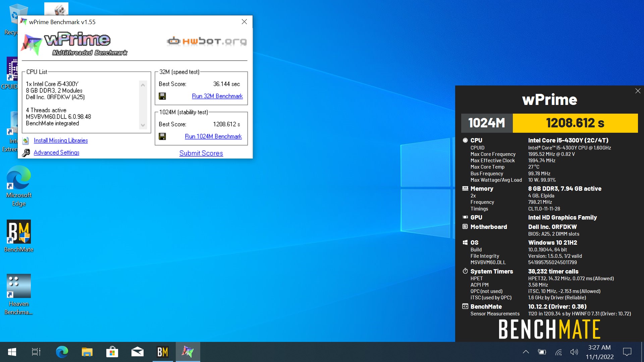Click the OS section Windows icon
Image resolution: width=644 pixels, height=362 pixels.
coord(465,243)
